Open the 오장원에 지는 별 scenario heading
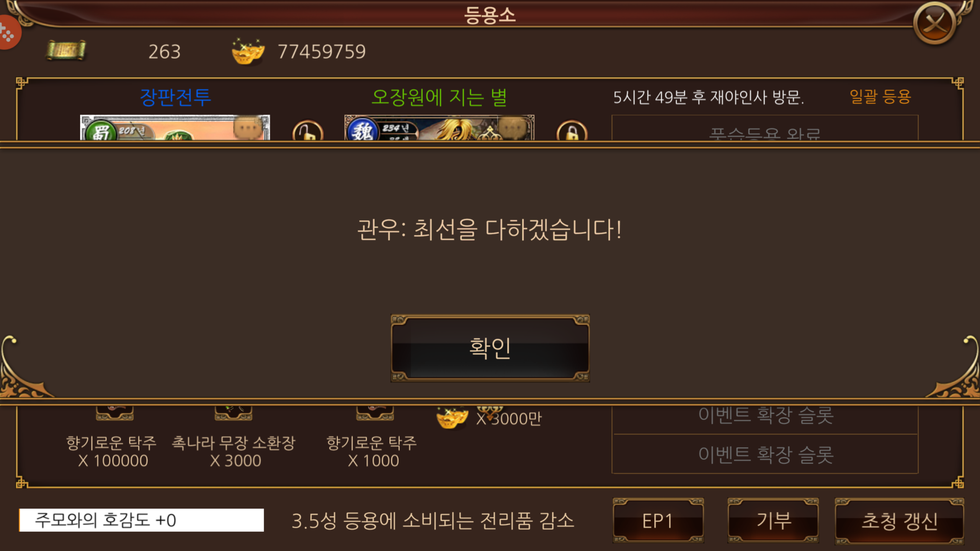980x551 pixels. point(439,97)
